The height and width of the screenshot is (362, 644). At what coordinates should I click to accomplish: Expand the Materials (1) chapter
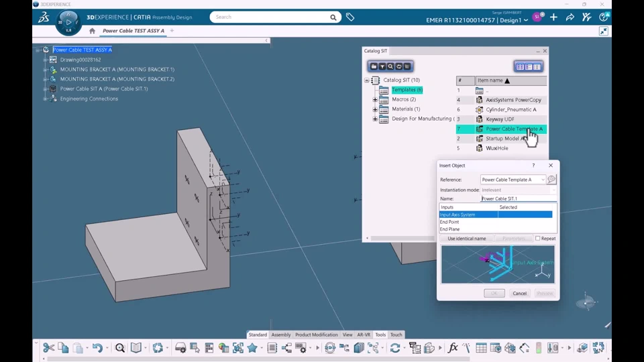point(375,109)
